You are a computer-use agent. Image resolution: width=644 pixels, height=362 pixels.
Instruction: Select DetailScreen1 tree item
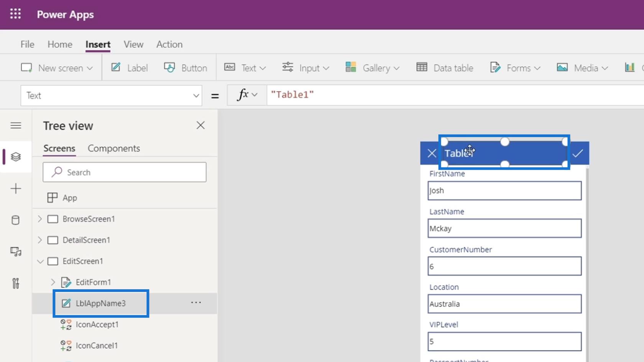pos(86,240)
